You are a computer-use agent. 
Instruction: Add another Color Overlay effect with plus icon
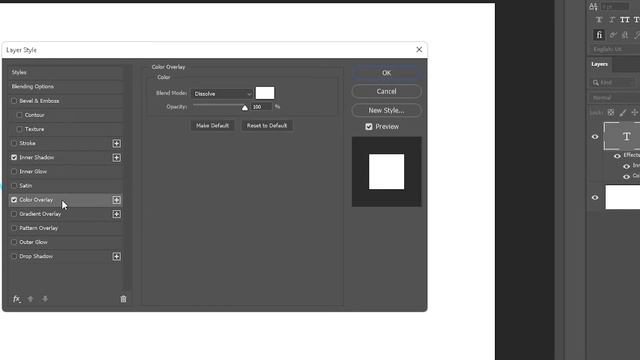pos(116,200)
